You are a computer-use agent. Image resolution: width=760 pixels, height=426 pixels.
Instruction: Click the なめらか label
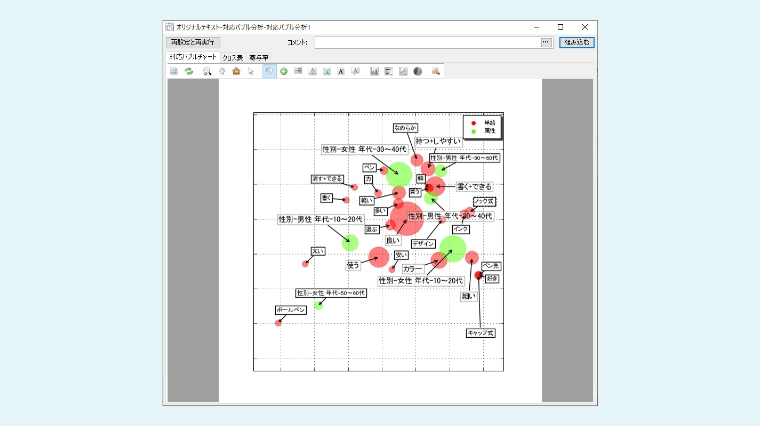coord(405,128)
